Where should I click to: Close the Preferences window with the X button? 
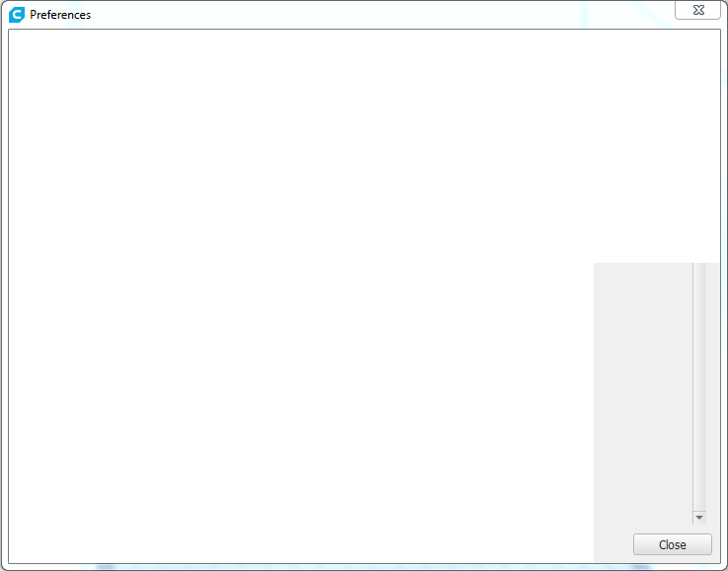click(x=697, y=10)
